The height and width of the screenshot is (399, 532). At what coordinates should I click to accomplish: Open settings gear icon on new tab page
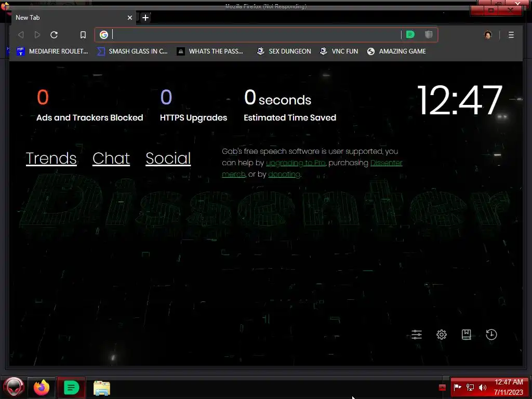(442, 335)
